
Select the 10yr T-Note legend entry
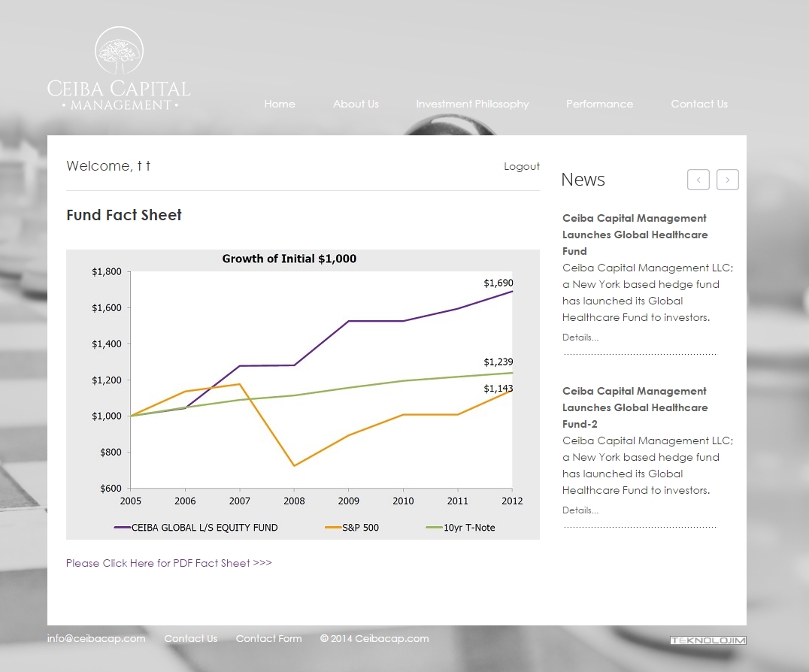click(460, 528)
